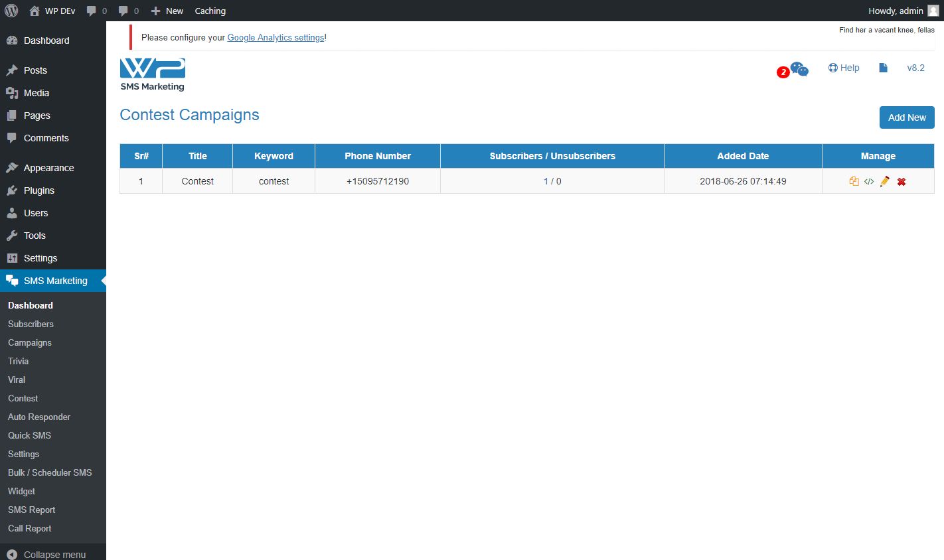Click the v8.2 version link

pos(916,68)
